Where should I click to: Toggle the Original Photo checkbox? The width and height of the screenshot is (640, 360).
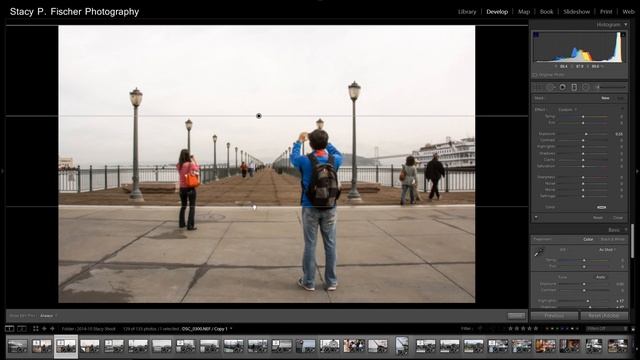535,75
